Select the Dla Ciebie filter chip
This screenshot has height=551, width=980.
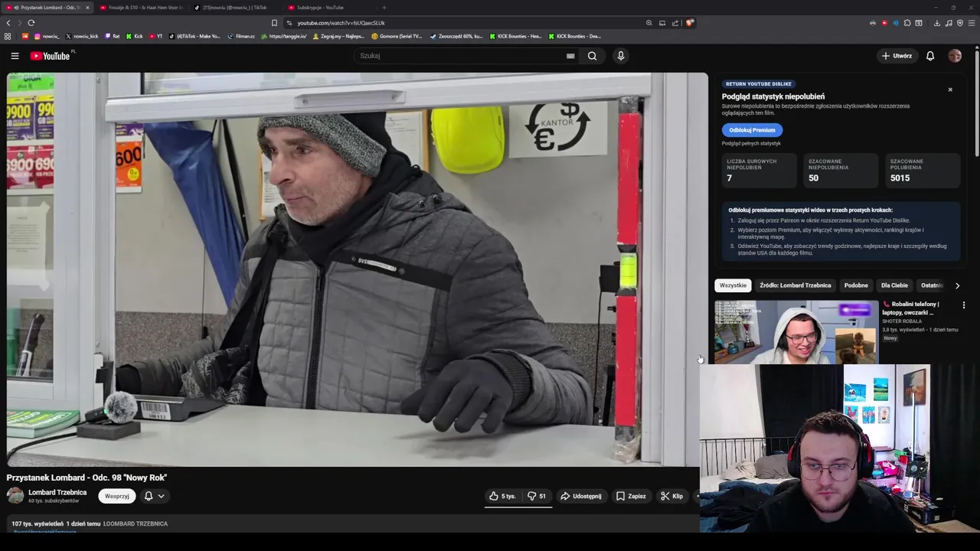click(894, 285)
